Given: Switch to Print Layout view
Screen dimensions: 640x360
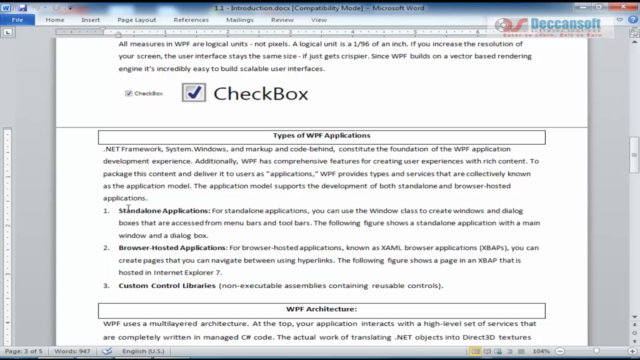Looking at the screenshot, I should pyautogui.click(x=475, y=351).
